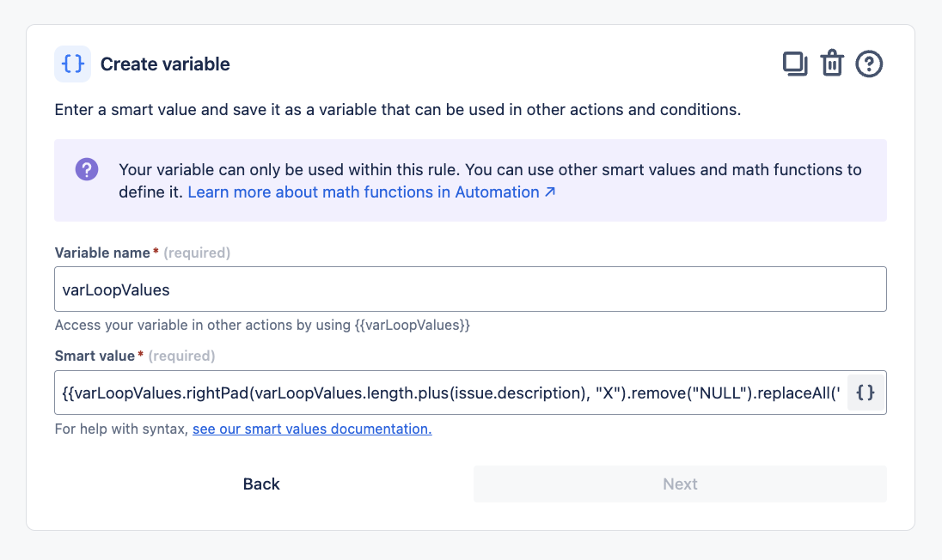The width and height of the screenshot is (942, 560).
Task: Go Back to the previous step
Action: 261,484
